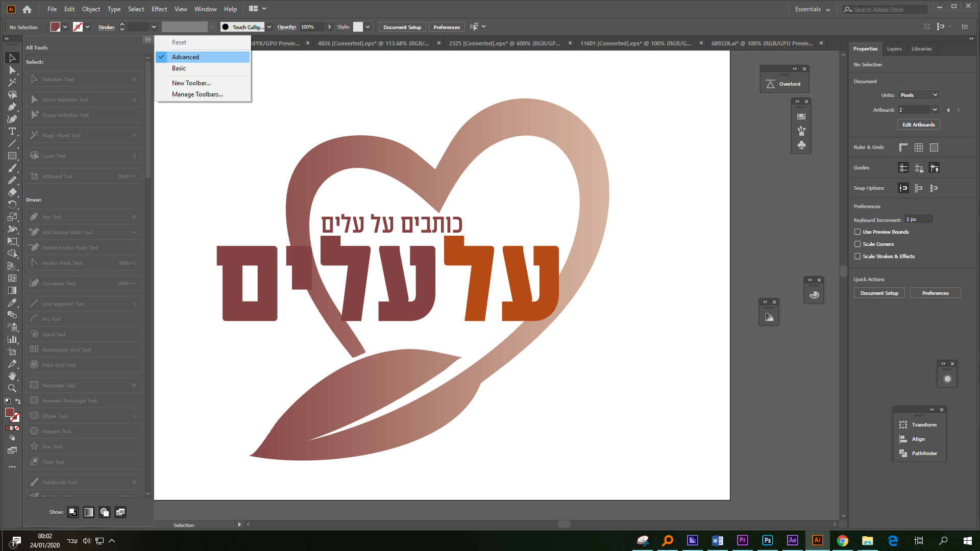Open the Essentials workspace dropdown
Viewport: 980px width, 551px height.
coord(812,9)
